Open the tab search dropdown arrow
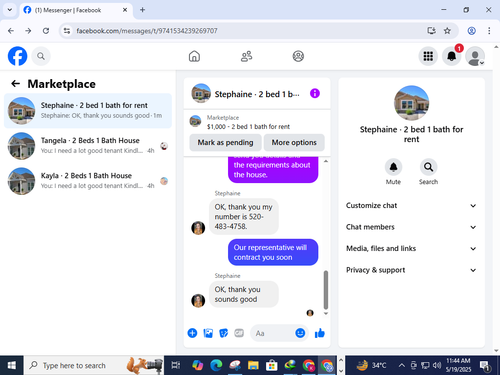 click(10, 10)
